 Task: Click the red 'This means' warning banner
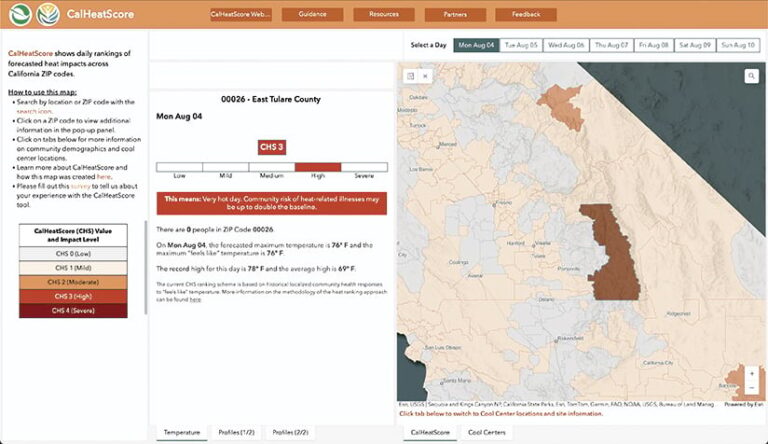tap(272, 203)
